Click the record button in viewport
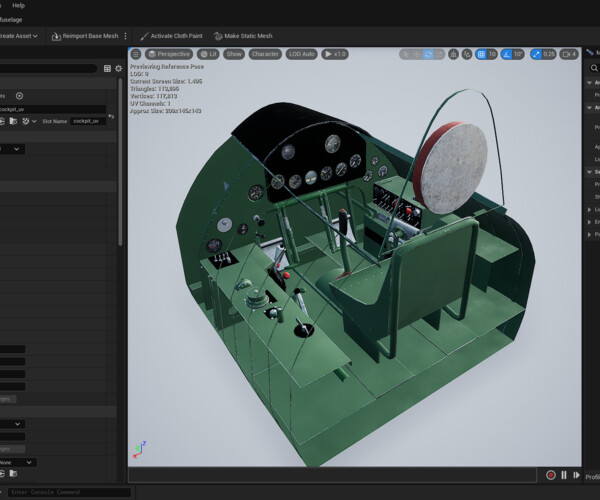600x500 pixels. click(x=550, y=475)
